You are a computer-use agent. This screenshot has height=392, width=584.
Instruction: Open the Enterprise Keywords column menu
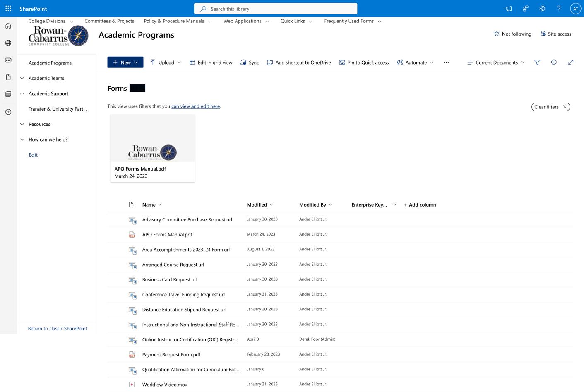coord(374,204)
